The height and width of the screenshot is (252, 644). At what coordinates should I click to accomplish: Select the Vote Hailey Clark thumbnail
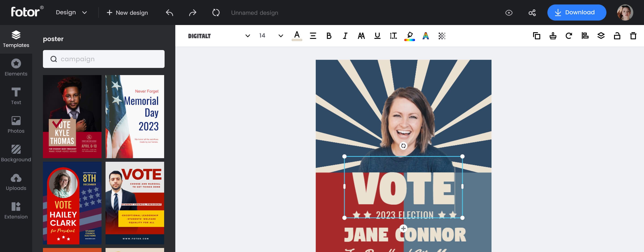click(x=72, y=203)
